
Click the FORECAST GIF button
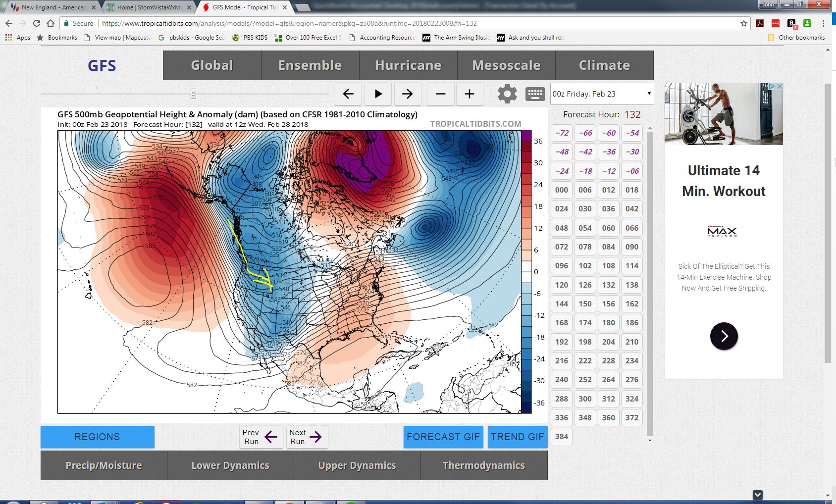443,437
